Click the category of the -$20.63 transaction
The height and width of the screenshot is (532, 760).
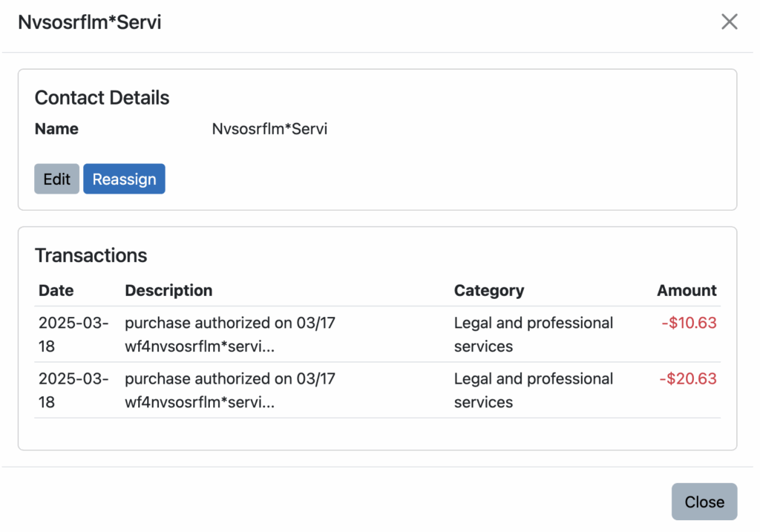pyautogui.click(x=533, y=390)
